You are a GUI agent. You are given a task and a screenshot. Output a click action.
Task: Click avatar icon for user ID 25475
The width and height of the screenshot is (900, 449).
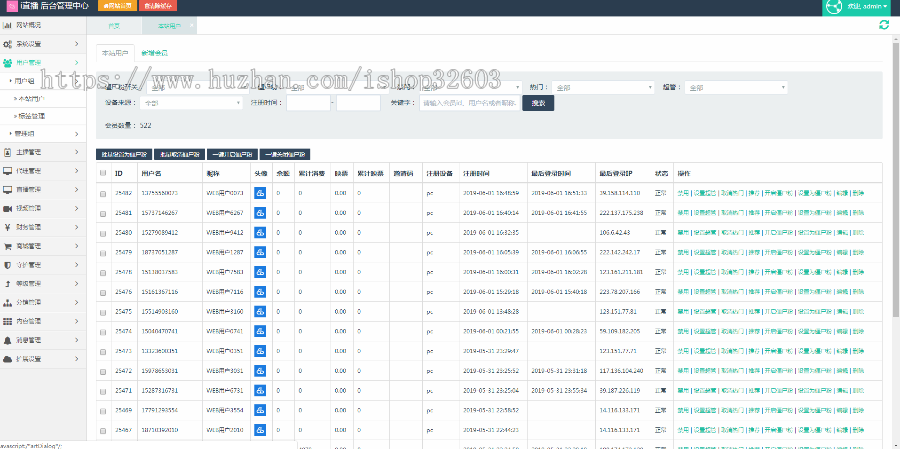pyautogui.click(x=260, y=311)
